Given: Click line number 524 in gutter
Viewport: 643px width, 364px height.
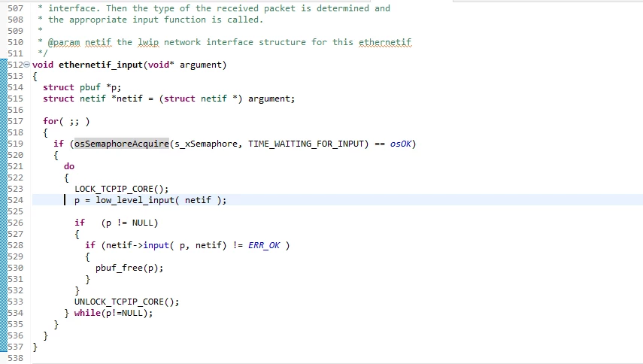Looking at the screenshot, I should tap(16, 200).
